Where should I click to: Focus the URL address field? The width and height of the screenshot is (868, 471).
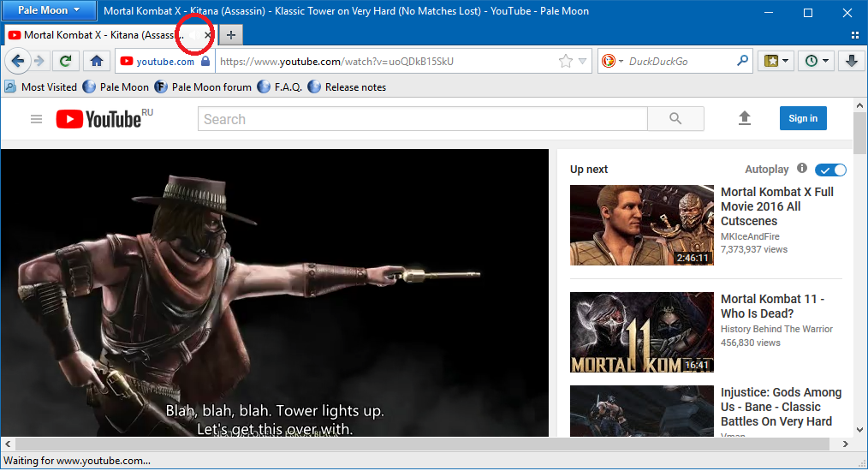[388, 61]
